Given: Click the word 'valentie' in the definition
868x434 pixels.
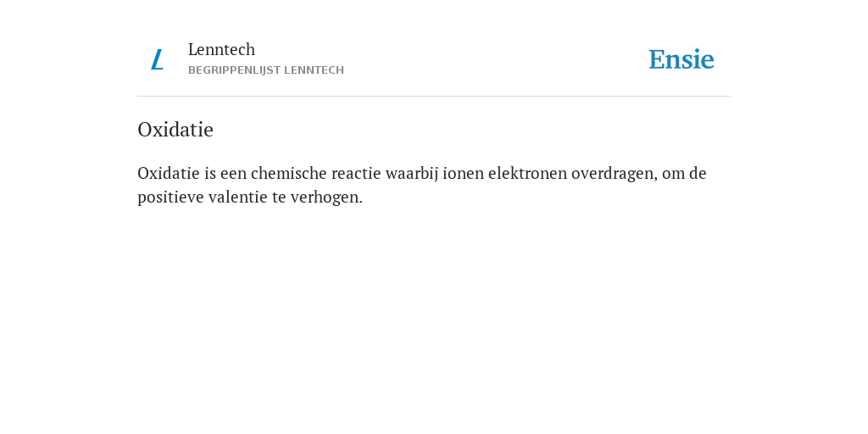Looking at the screenshot, I should click(238, 197).
